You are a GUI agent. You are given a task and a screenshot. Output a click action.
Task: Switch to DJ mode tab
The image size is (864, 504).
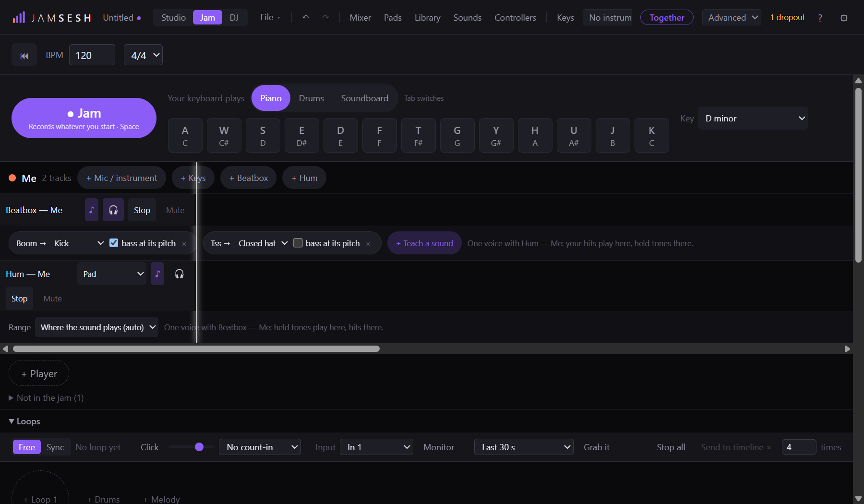click(234, 18)
